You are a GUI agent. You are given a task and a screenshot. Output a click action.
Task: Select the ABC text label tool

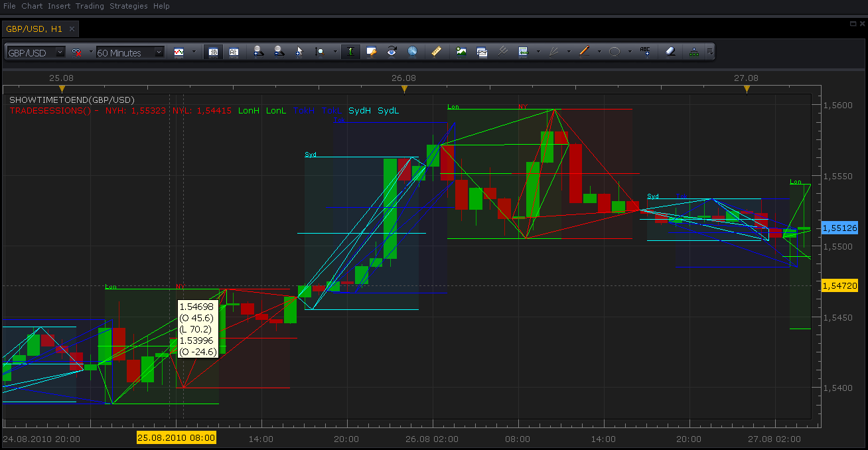point(645,52)
